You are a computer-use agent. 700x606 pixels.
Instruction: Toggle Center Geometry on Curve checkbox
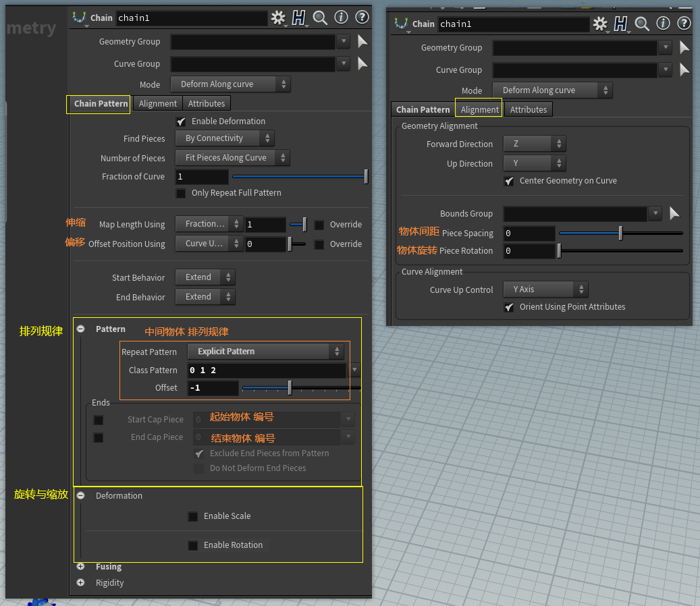coord(509,181)
